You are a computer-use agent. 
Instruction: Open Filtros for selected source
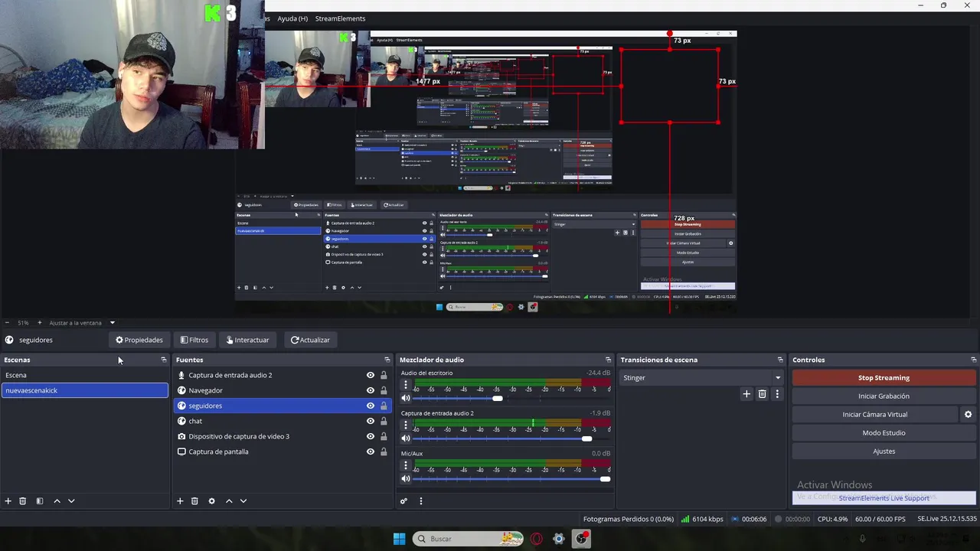click(194, 340)
